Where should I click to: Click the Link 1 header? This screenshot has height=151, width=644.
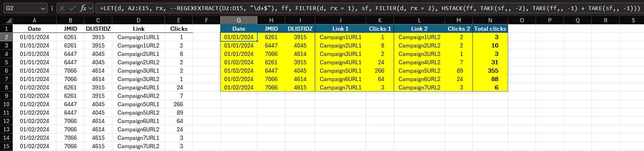[x=340, y=29]
